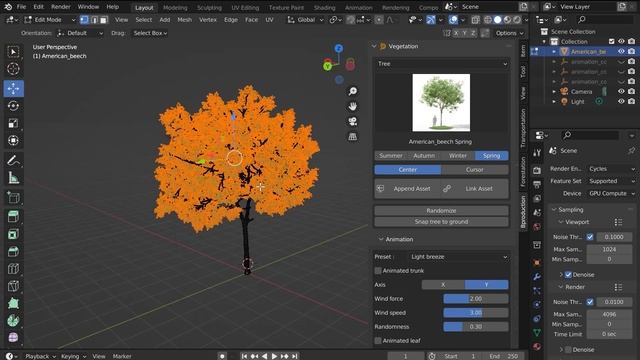Hide American_be object with eye icon

621,51
